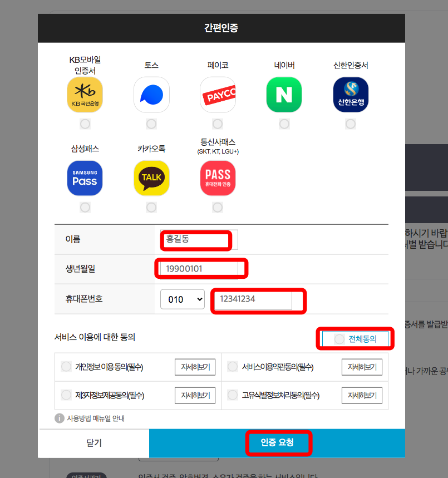Click the phone number field showing 12341234
448x478 pixels.
253,299
